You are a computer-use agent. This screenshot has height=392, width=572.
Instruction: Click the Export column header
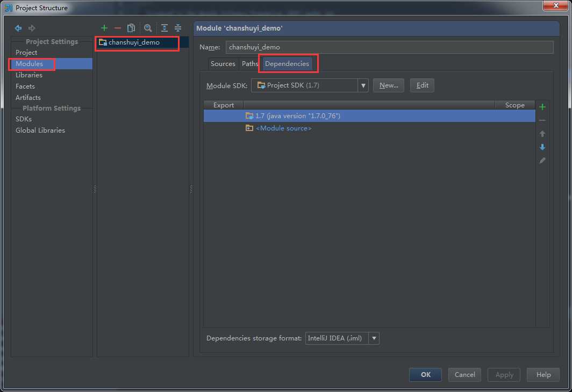(224, 105)
